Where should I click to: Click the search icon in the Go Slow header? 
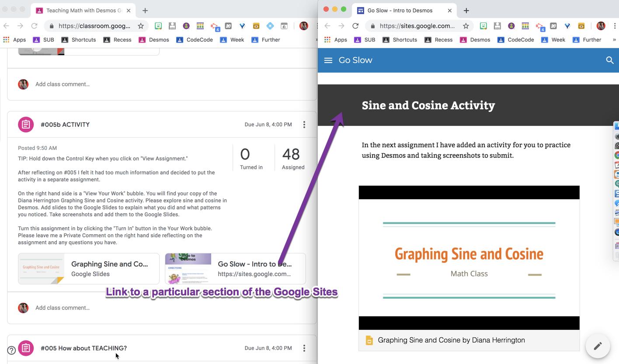click(x=610, y=60)
